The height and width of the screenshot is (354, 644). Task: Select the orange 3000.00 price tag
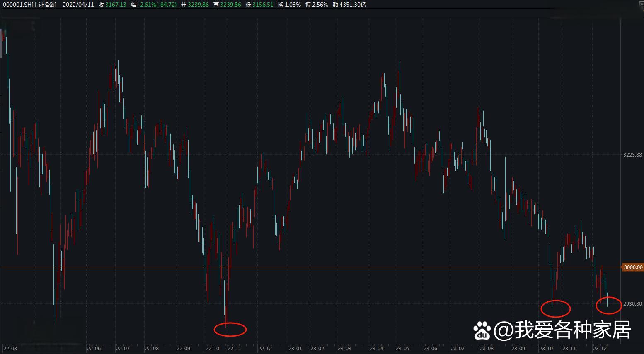(x=633, y=267)
